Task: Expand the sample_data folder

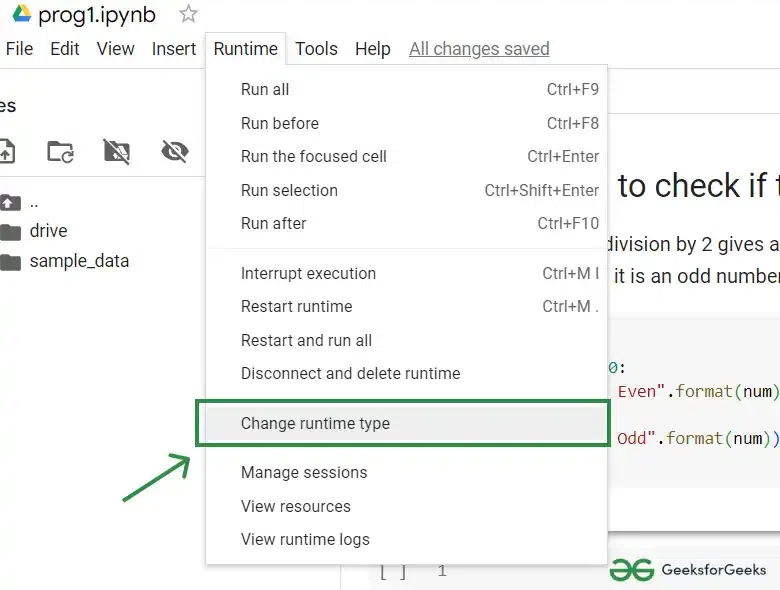Action: [x=79, y=261]
